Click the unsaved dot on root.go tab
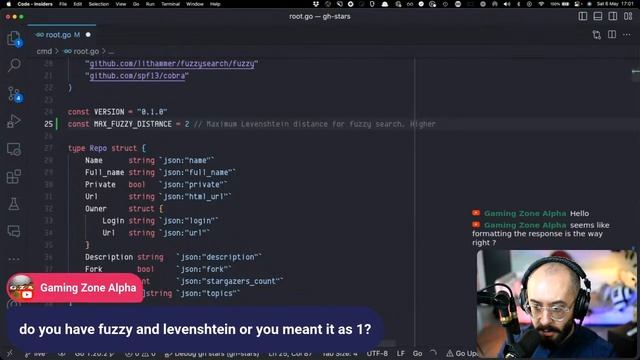Viewport: 640px width, 360px height. tap(88, 35)
